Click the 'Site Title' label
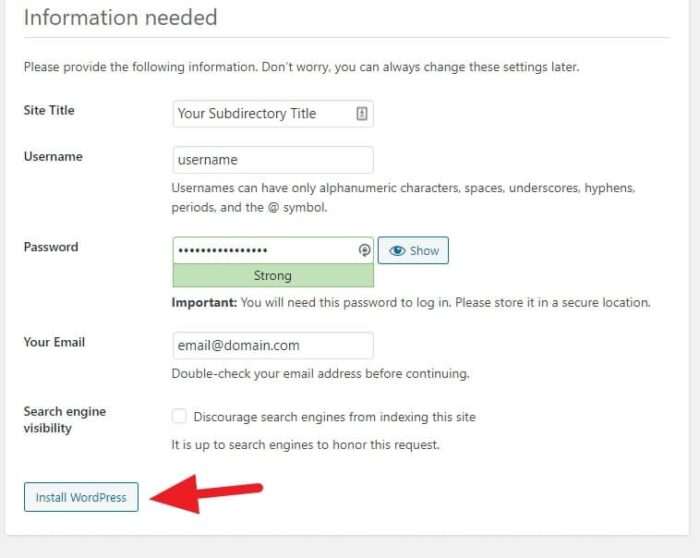 point(49,110)
